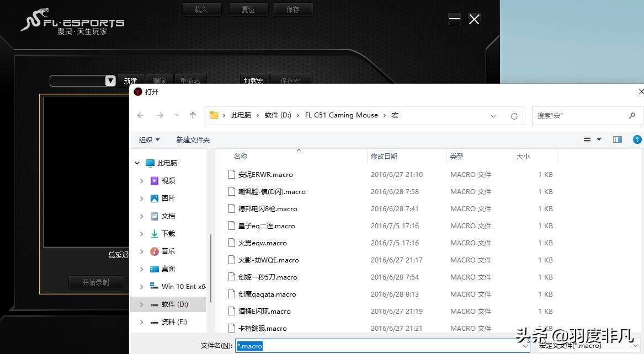644x354 pixels.
Task: Open the macro profile dropdown arrow
Action: [109, 81]
